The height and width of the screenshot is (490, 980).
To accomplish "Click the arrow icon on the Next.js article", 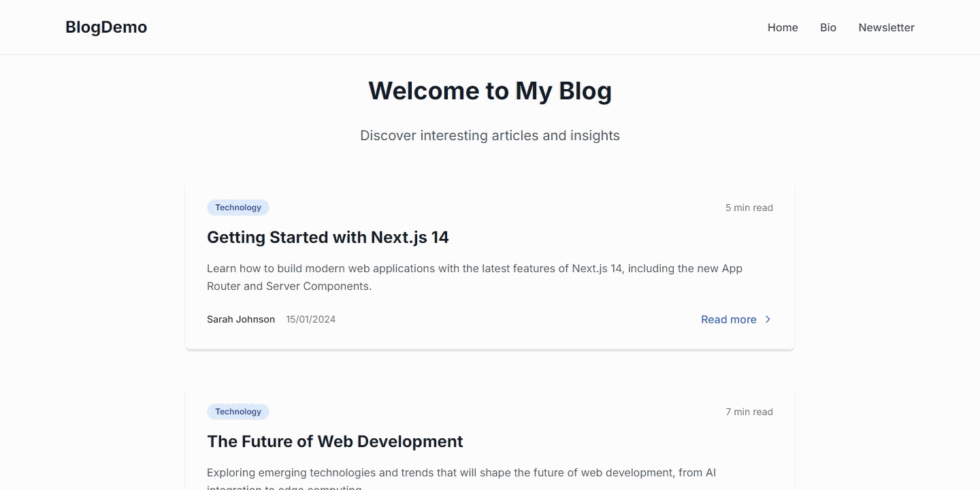I will coord(768,319).
